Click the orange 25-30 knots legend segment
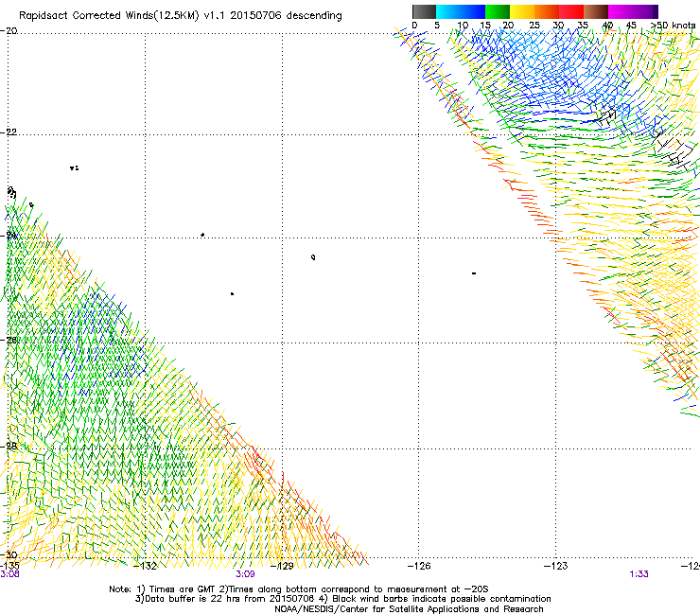This screenshot has height=615, width=700. (547, 11)
